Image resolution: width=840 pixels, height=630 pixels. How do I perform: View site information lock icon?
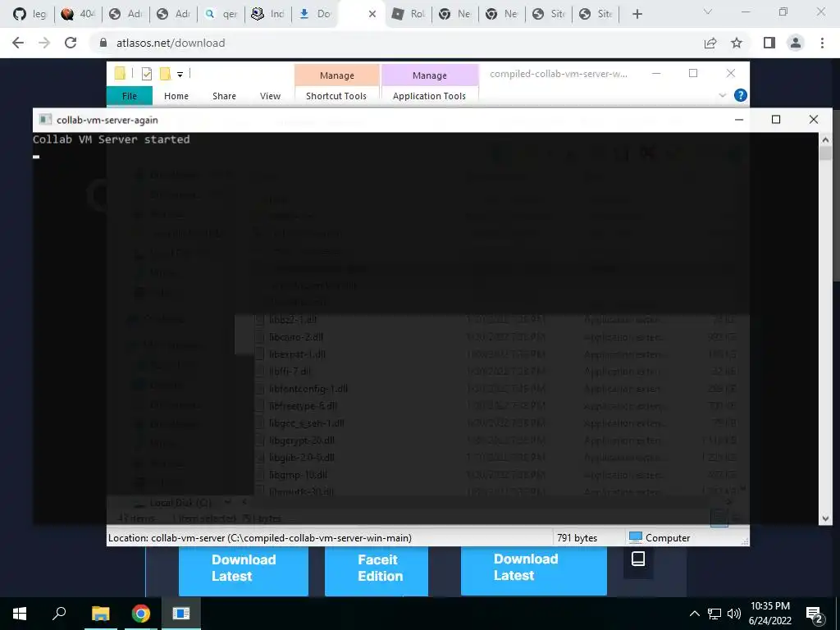coord(103,43)
